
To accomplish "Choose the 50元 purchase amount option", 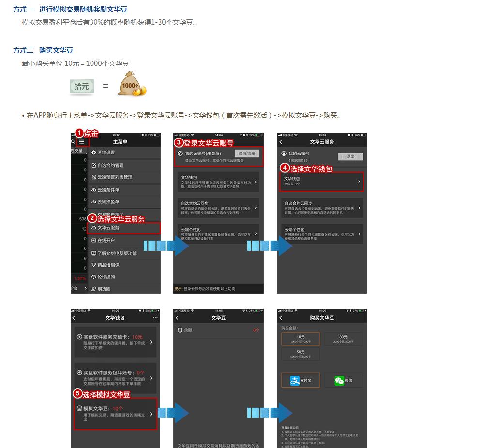I will click(301, 353).
